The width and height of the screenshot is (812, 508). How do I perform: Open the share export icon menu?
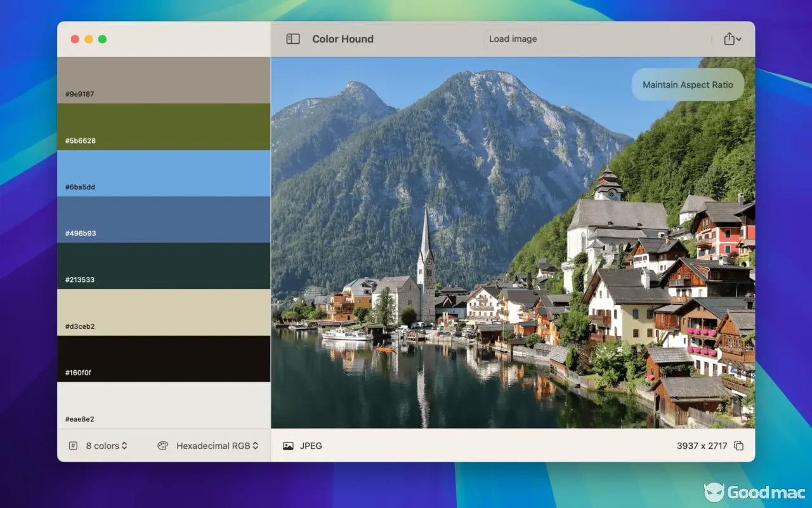tap(732, 39)
